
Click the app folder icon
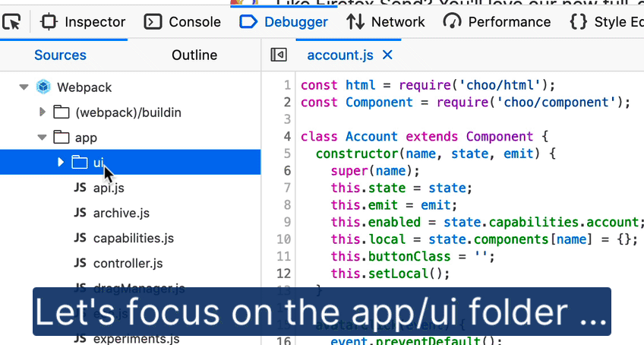click(x=62, y=138)
